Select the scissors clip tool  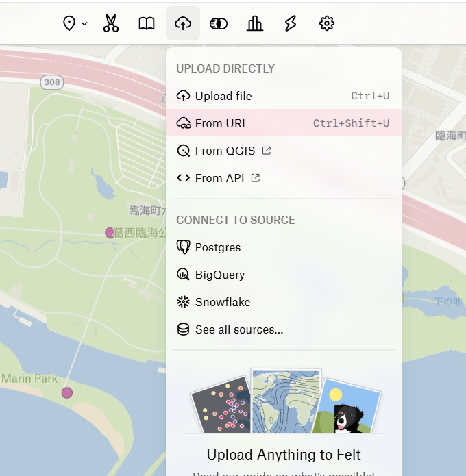pyautogui.click(x=111, y=23)
